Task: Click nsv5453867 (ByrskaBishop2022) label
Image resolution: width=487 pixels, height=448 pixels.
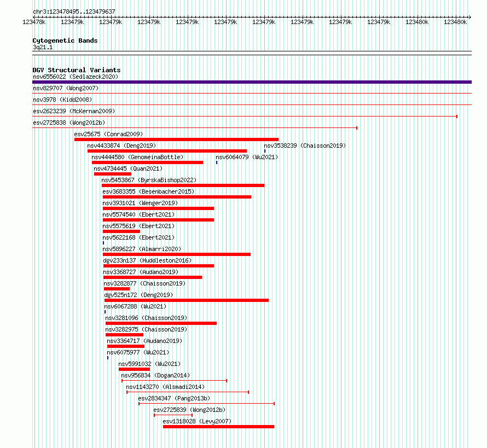Action: coord(149,180)
